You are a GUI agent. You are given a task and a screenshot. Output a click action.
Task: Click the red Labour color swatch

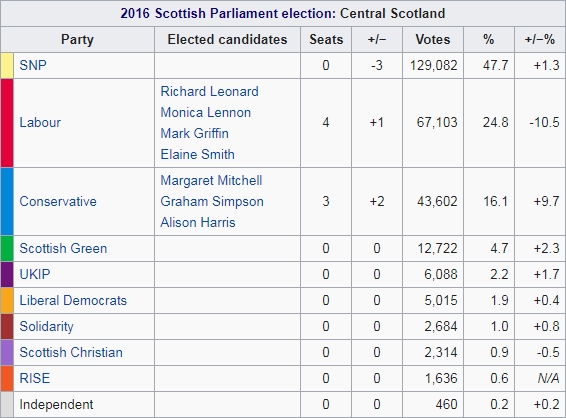7,123
